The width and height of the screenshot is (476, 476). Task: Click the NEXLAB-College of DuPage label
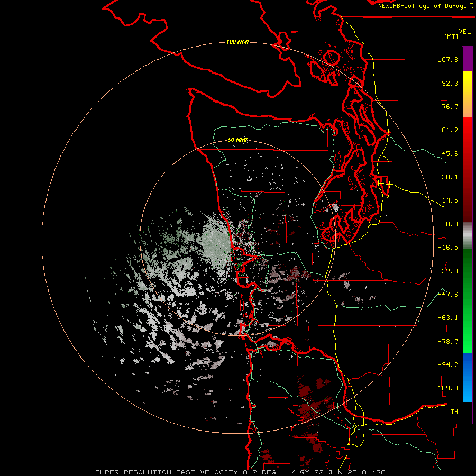[x=425, y=6]
